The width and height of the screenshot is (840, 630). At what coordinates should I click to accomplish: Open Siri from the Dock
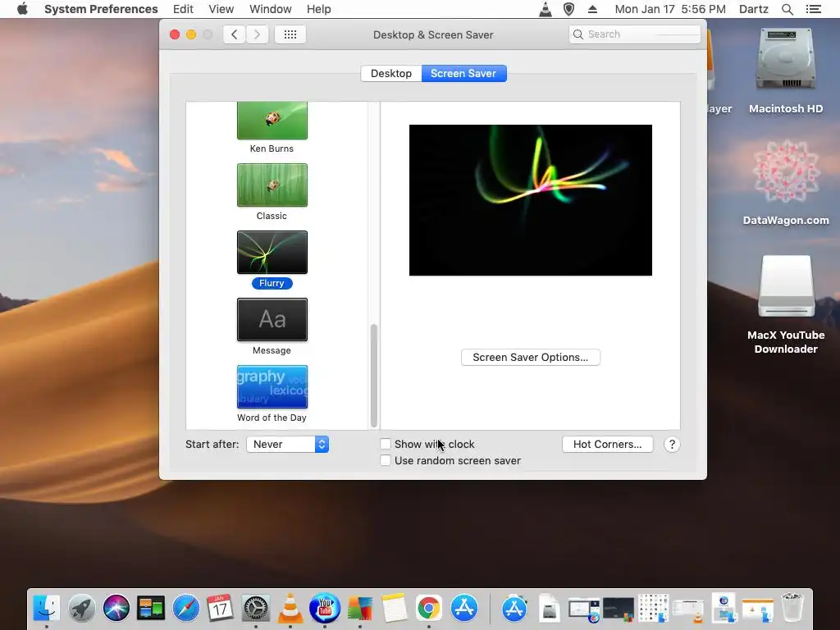116,608
